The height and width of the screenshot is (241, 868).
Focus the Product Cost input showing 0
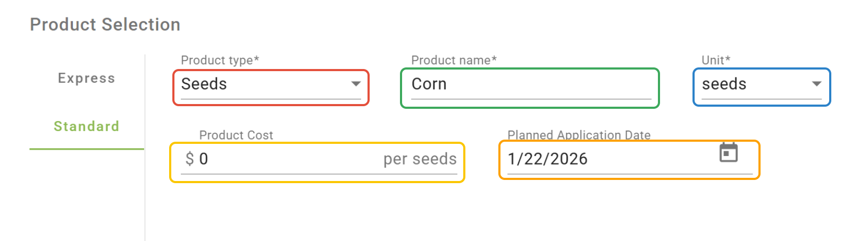[x=287, y=159]
